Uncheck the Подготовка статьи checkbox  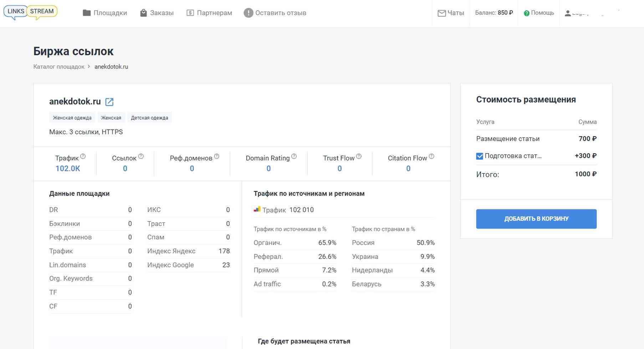pyautogui.click(x=480, y=156)
